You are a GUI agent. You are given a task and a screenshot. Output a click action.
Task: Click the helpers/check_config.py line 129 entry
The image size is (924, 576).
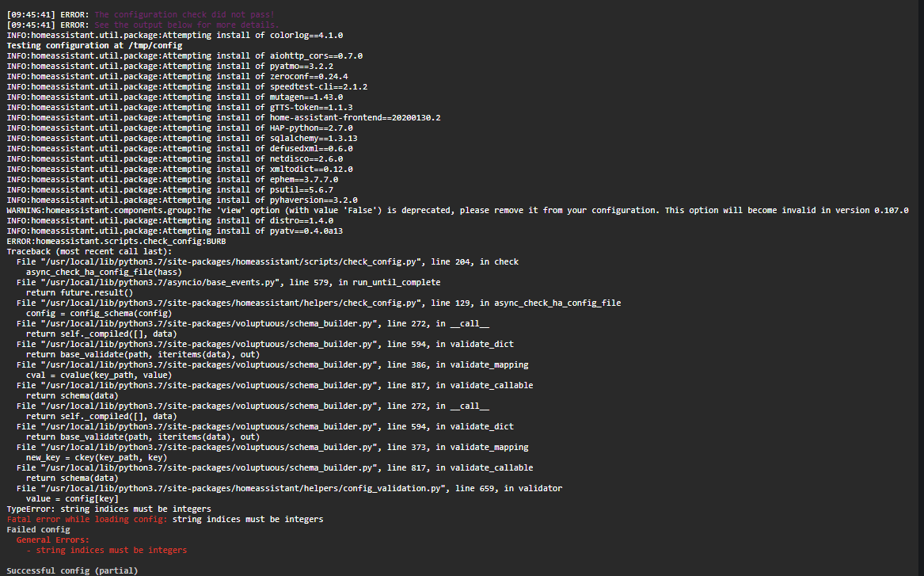[319, 303]
